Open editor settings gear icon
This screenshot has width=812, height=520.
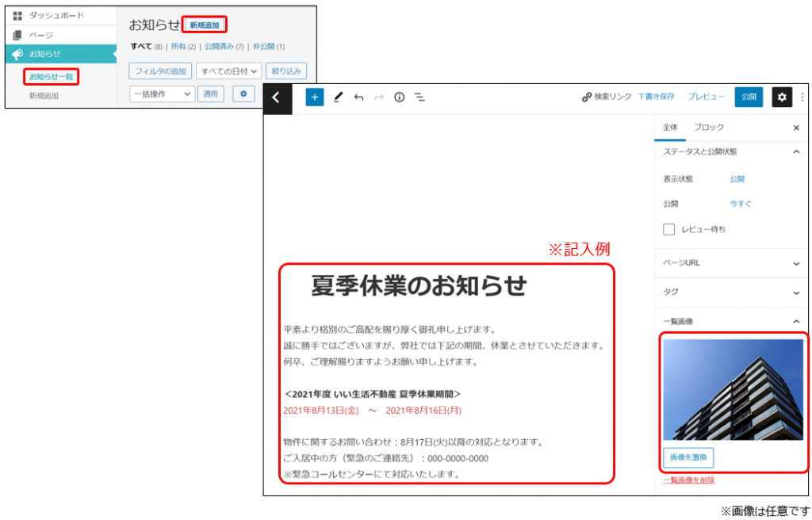coord(782,97)
